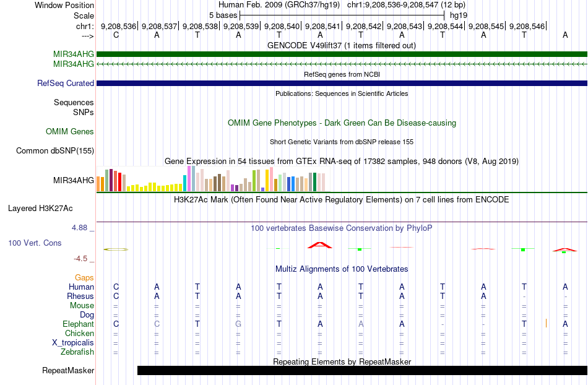This screenshot has height=385, width=588.
Task: Click the PhyloP lower limit value -4.5
Action: coord(80,259)
